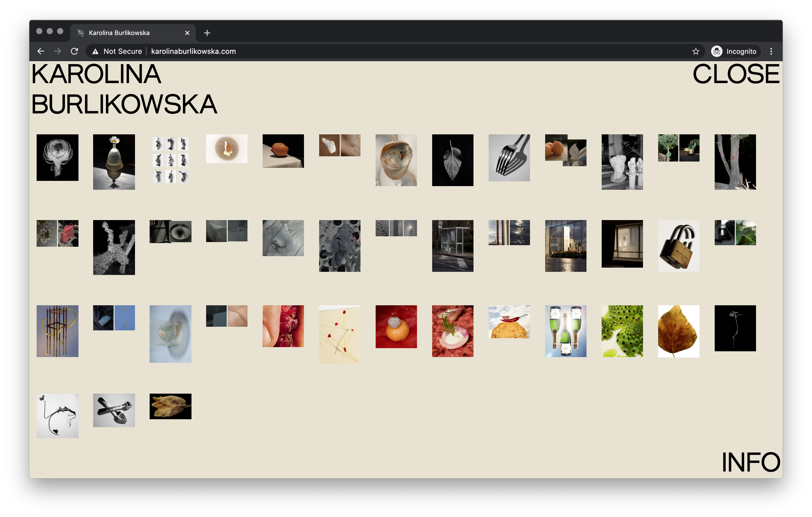Open the Chrome three-dot menu

[771, 51]
